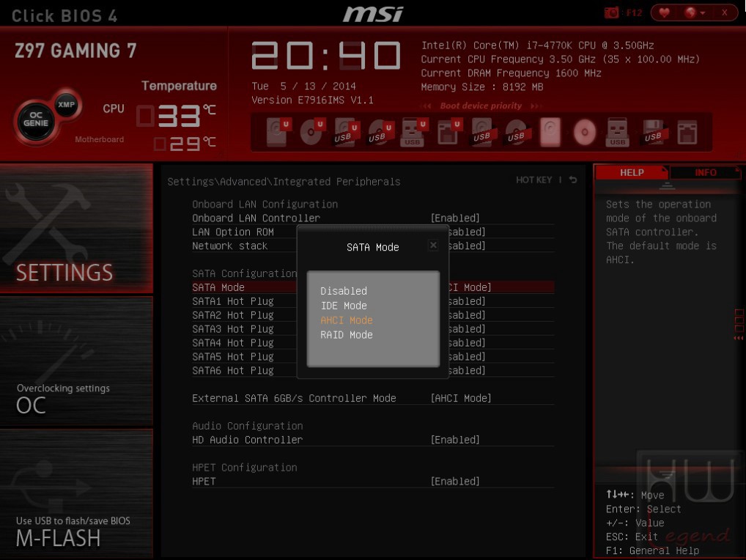The width and height of the screenshot is (746, 560).
Task: Choose RAID Mode in the SATA Mode popup
Action: 347,335
